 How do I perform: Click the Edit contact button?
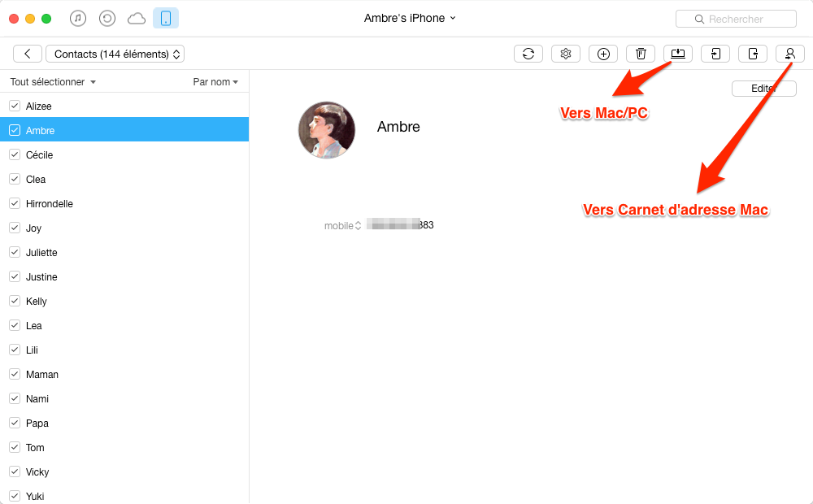click(x=763, y=89)
